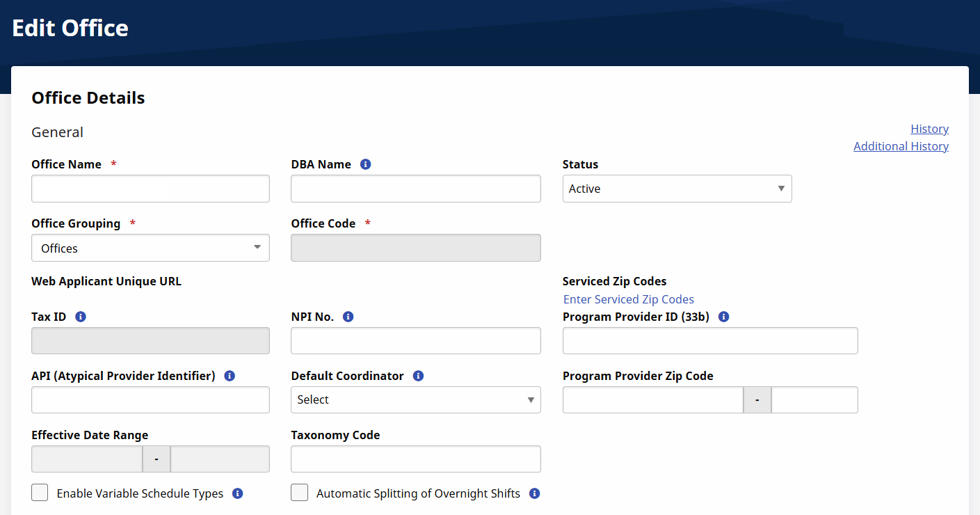This screenshot has height=515, width=980.
Task: Click the API Atypical Provider Identifier info icon
Action: (230, 376)
